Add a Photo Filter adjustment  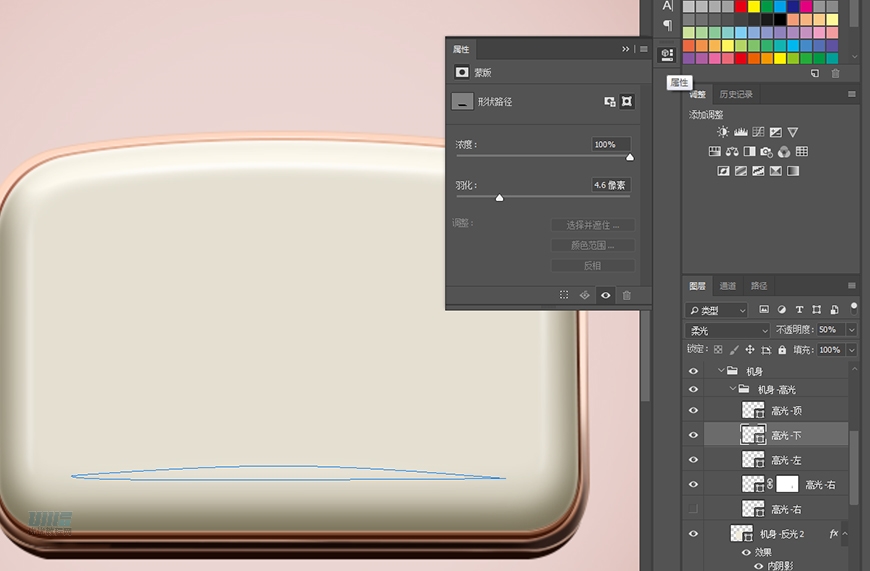766,152
